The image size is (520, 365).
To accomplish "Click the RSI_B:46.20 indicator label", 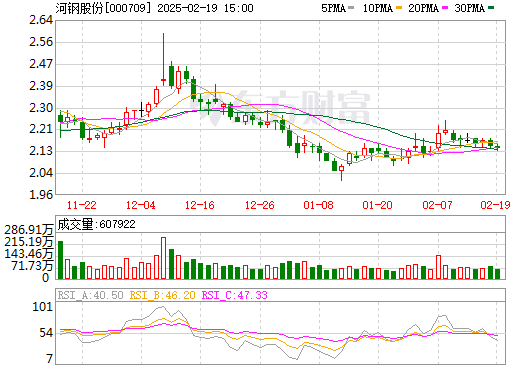I will pos(162,295).
